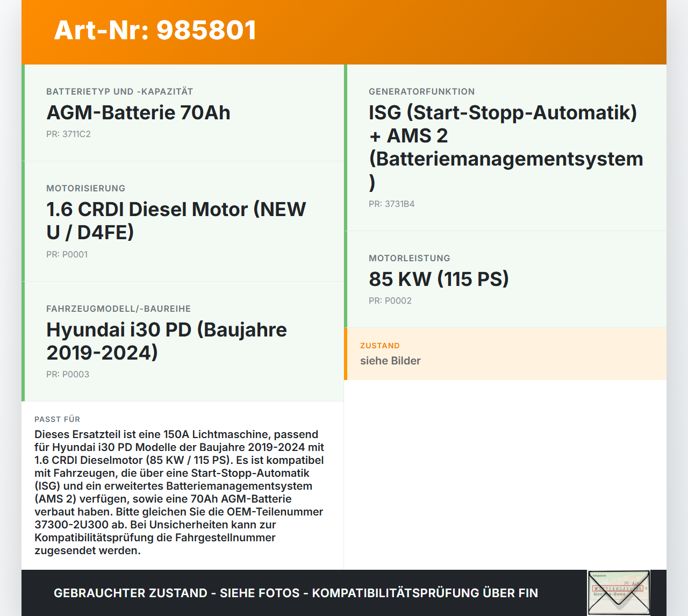Viewport: 688px width, 616px height.
Task: Click the GEBRAUCHTER ZUSTAND footer banner text
Action: click(296, 593)
